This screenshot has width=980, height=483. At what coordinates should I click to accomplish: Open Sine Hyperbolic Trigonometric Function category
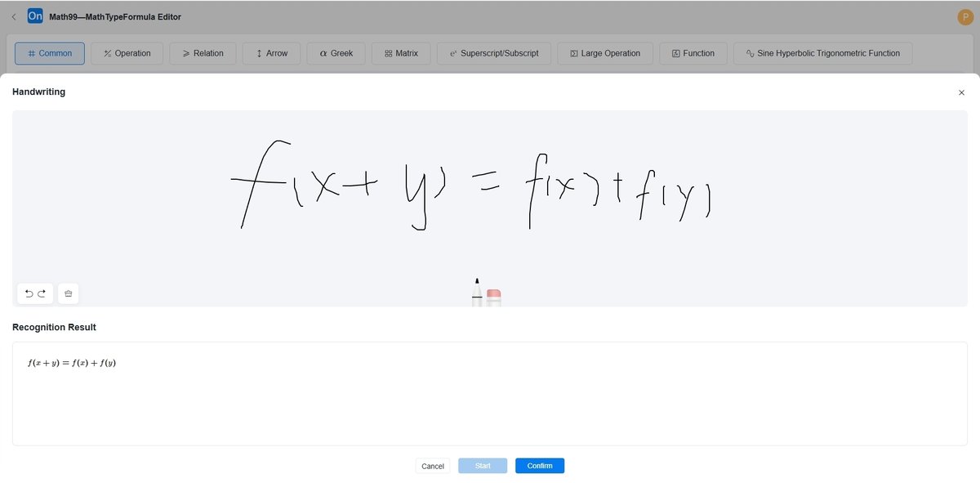point(822,52)
